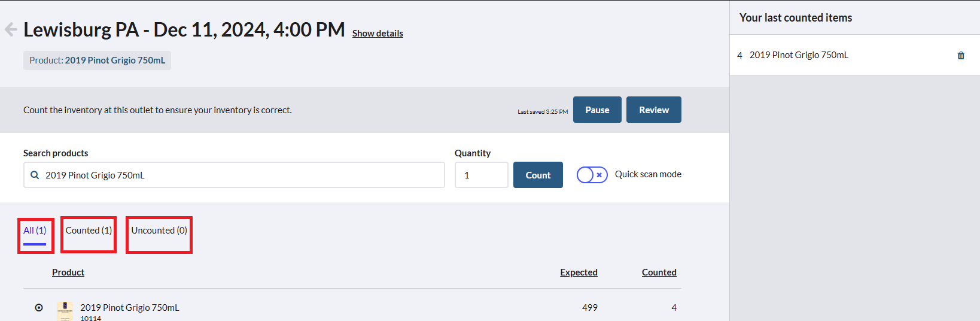Click the Review button
The image size is (980, 321).
(654, 110)
